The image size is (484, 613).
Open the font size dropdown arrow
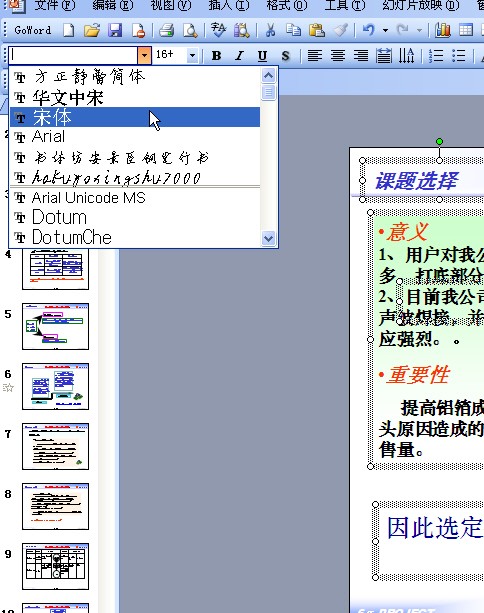point(192,56)
